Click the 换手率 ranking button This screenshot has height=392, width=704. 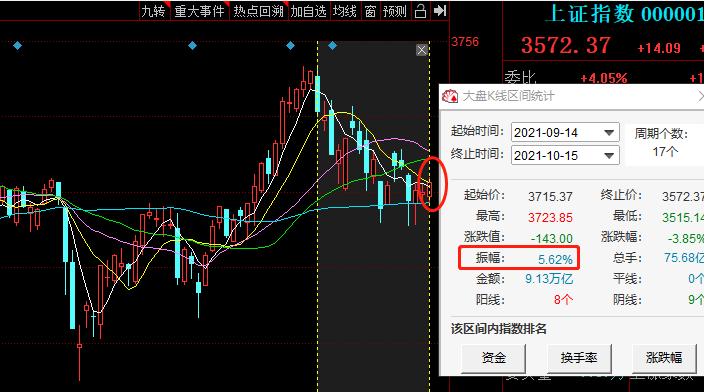tap(579, 358)
